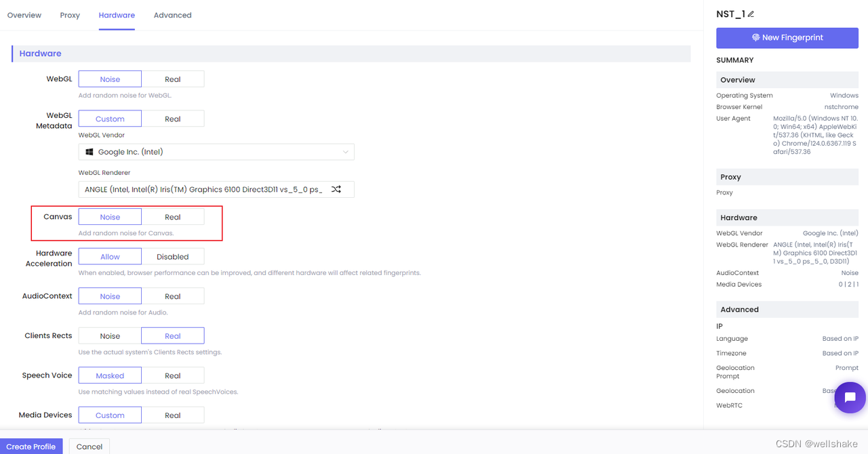Allow Hardware Acceleration
This screenshot has height=454, width=868.
point(110,257)
